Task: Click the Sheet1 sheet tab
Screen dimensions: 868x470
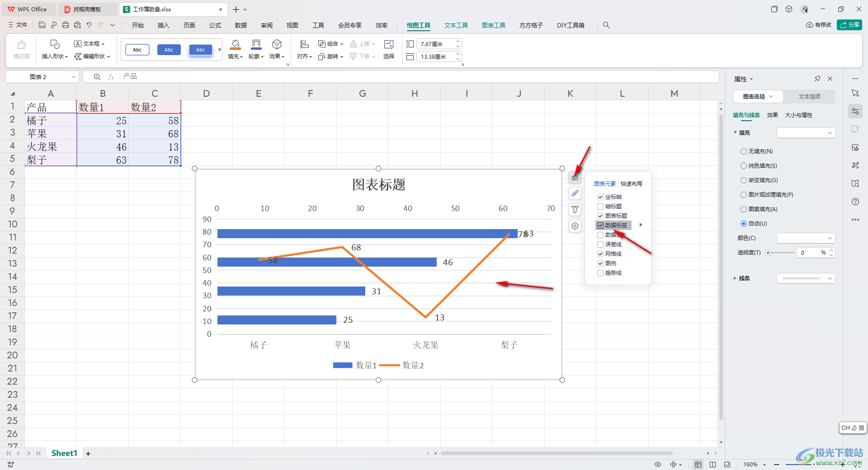Action: [64, 453]
